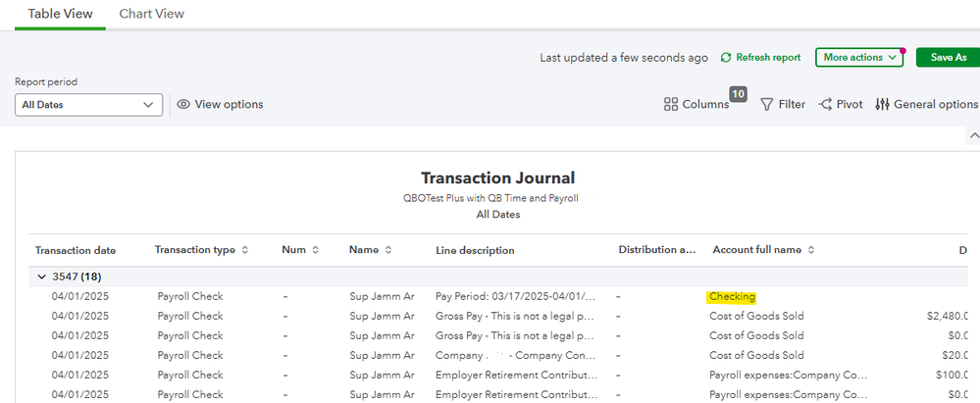Click the eye icon in View options
Screen dimensions: 980x403
pos(183,104)
